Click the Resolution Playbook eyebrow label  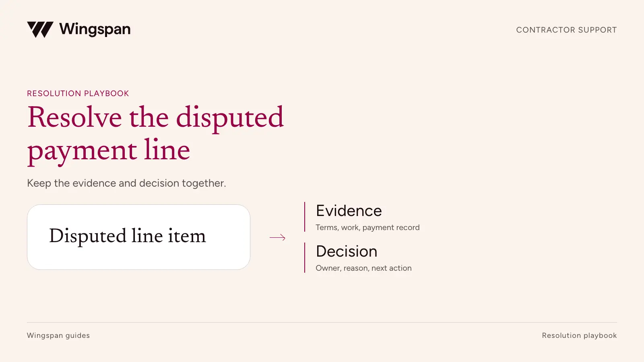pyautogui.click(x=78, y=93)
